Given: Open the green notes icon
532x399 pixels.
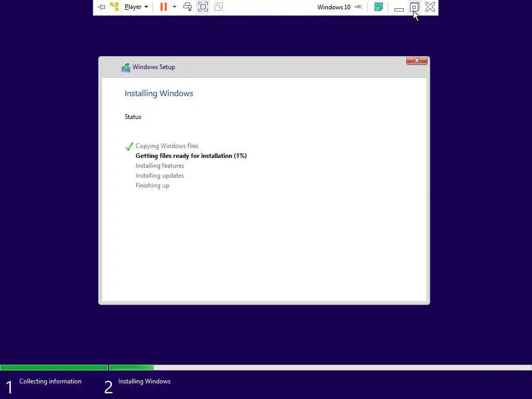Looking at the screenshot, I should [x=379, y=7].
